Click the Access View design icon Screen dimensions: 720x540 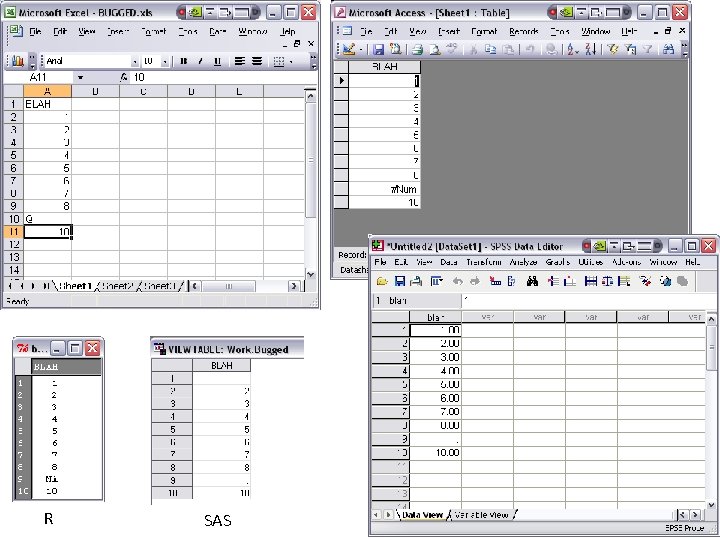[348, 49]
